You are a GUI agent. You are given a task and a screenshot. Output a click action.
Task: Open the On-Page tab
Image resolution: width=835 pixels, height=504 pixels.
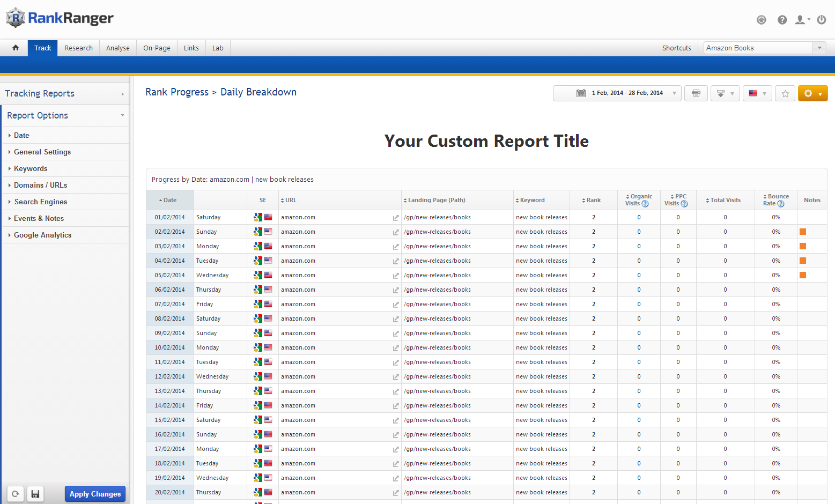click(x=157, y=48)
